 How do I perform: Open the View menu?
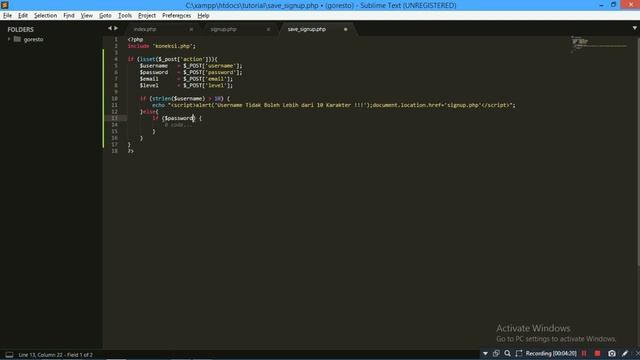point(87,16)
